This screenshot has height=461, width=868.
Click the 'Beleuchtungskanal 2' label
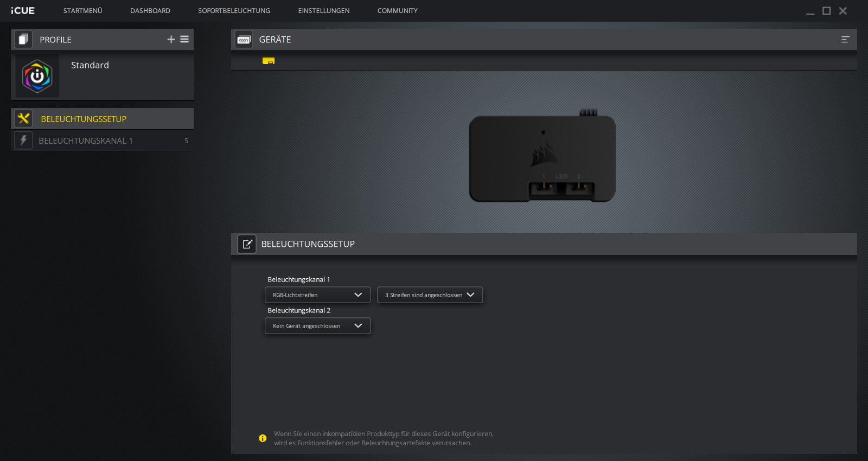[x=299, y=311]
